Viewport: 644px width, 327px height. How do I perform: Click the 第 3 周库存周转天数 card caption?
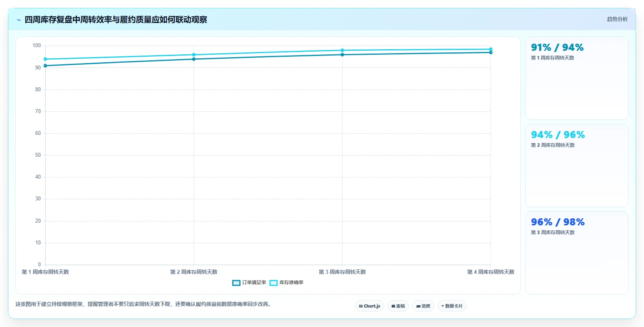(x=553, y=233)
